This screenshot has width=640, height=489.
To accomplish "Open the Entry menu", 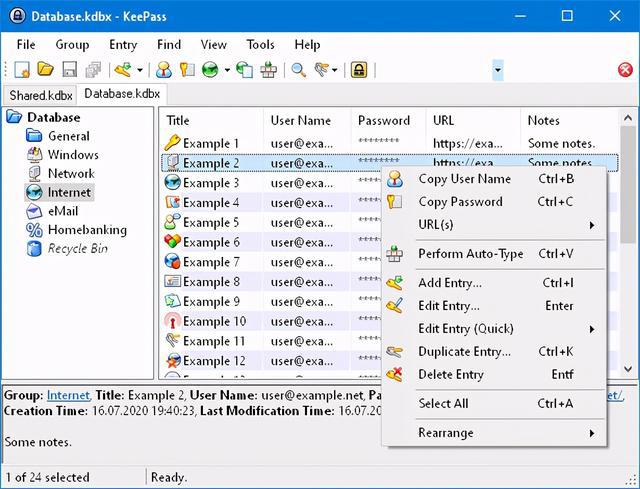I will (123, 44).
